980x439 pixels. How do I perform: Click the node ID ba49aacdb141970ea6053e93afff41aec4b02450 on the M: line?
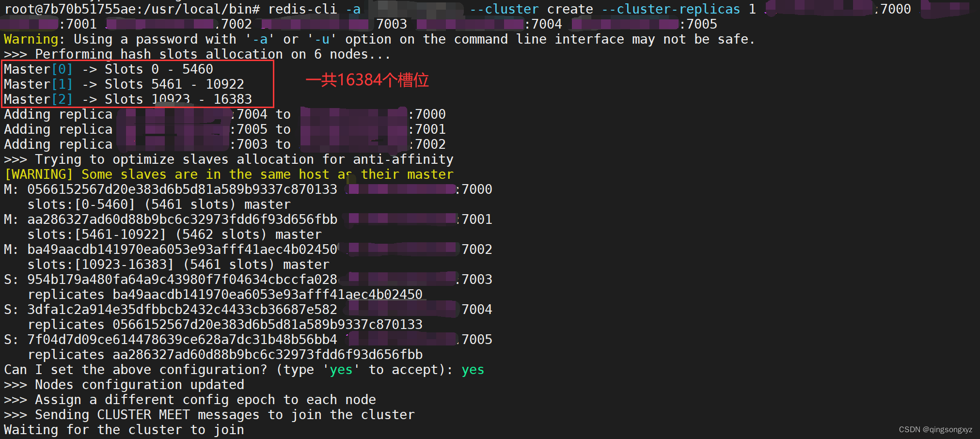(182, 250)
